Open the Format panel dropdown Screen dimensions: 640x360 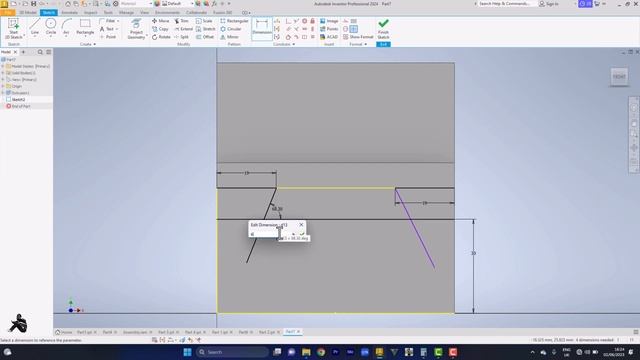(358, 44)
